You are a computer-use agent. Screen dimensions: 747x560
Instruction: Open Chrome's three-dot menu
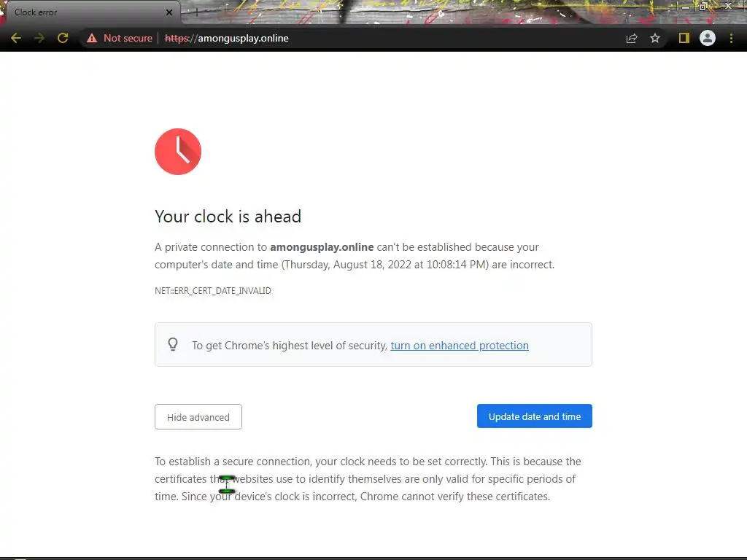[x=731, y=38]
